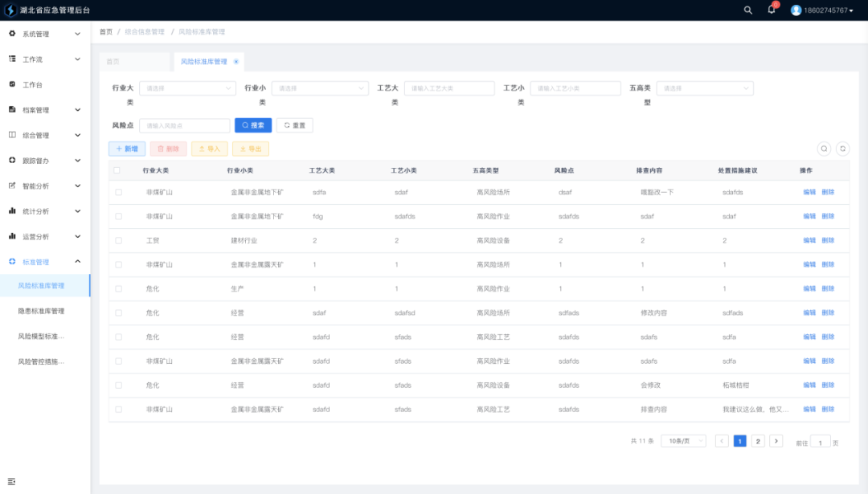Check the row checkbox for 工贸 建材行业
This screenshot has height=494, width=868.
pyautogui.click(x=118, y=240)
